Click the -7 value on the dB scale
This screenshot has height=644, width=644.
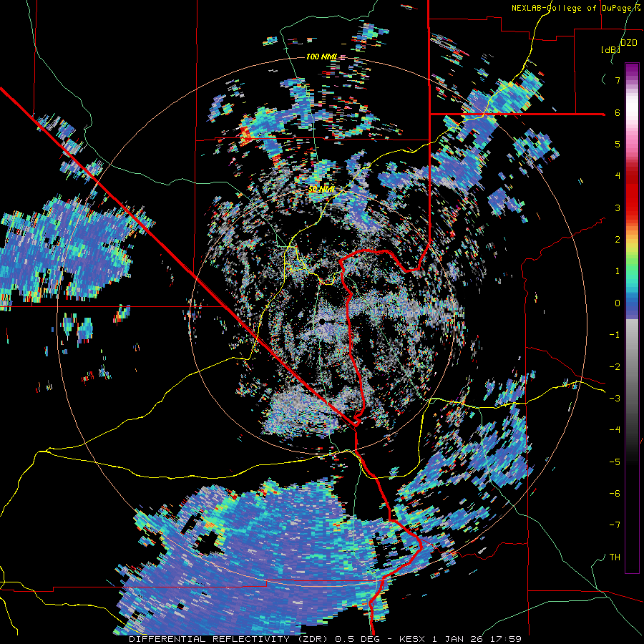[615, 525]
